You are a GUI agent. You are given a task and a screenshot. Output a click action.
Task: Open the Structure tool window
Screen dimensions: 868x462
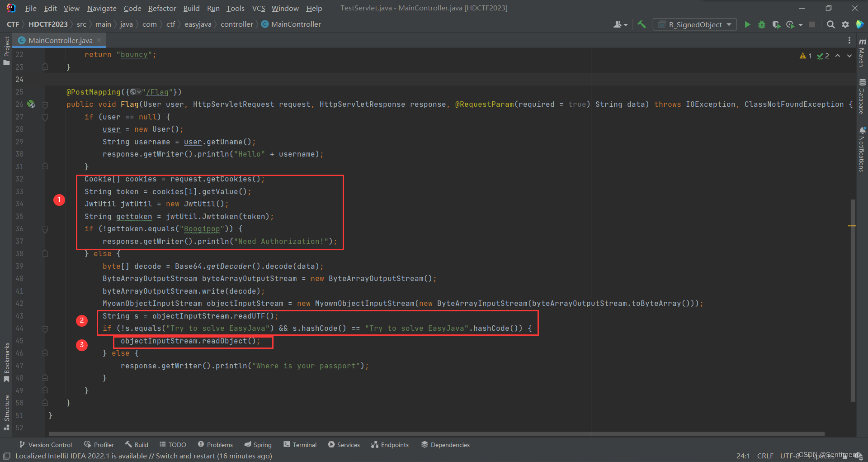pyautogui.click(x=6, y=413)
